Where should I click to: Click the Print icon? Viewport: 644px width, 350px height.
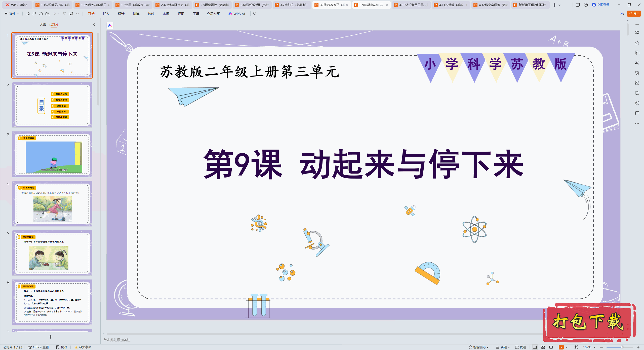(41, 14)
